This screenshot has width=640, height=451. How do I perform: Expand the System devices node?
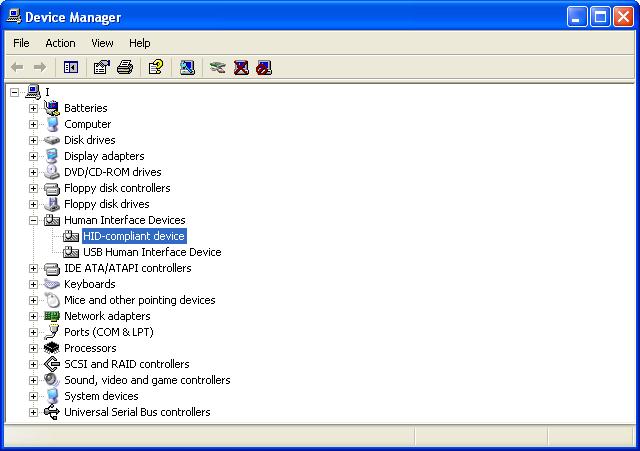[33, 396]
